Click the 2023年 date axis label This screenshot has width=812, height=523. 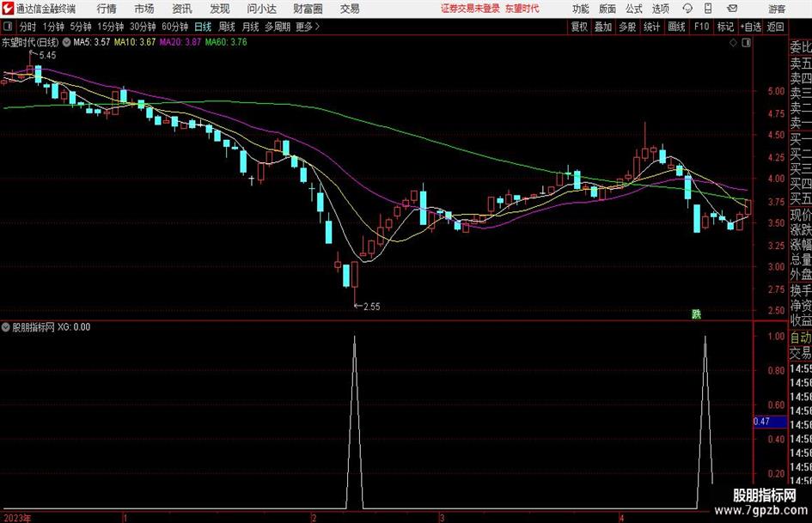coord(16,518)
